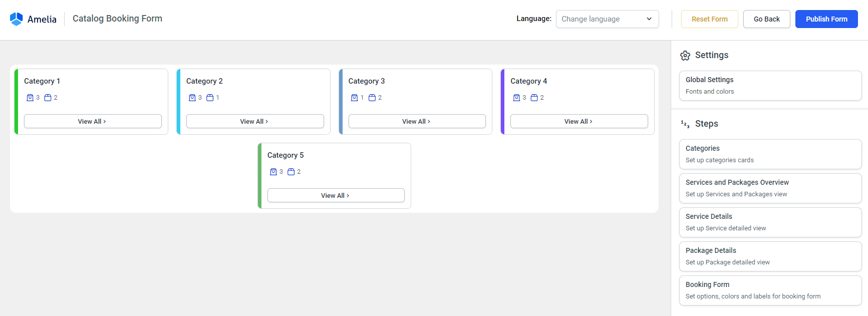The width and height of the screenshot is (868, 316).
Task: Open the Categories step
Action: point(770,154)
